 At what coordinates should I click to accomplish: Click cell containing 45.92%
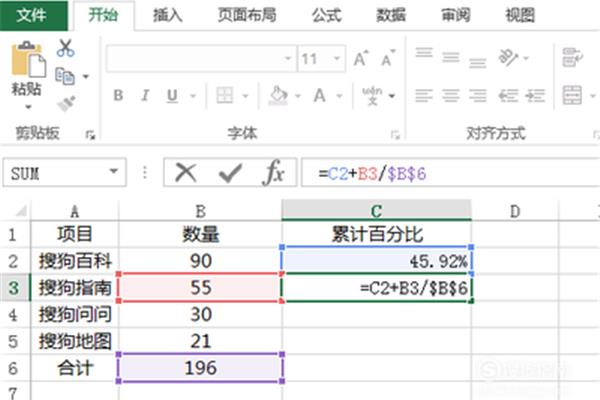click(377, 261)
